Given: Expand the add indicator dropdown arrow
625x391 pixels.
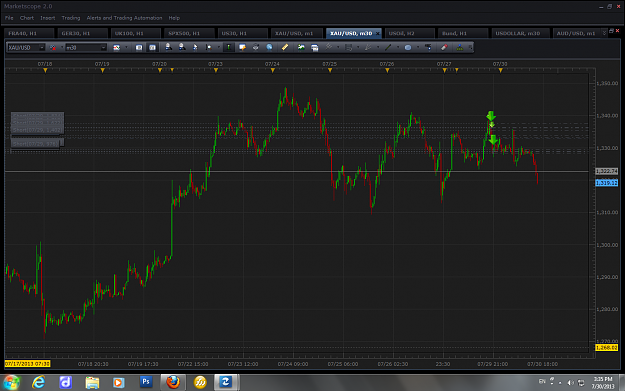Looking at the screenshot, I should 338,47.
